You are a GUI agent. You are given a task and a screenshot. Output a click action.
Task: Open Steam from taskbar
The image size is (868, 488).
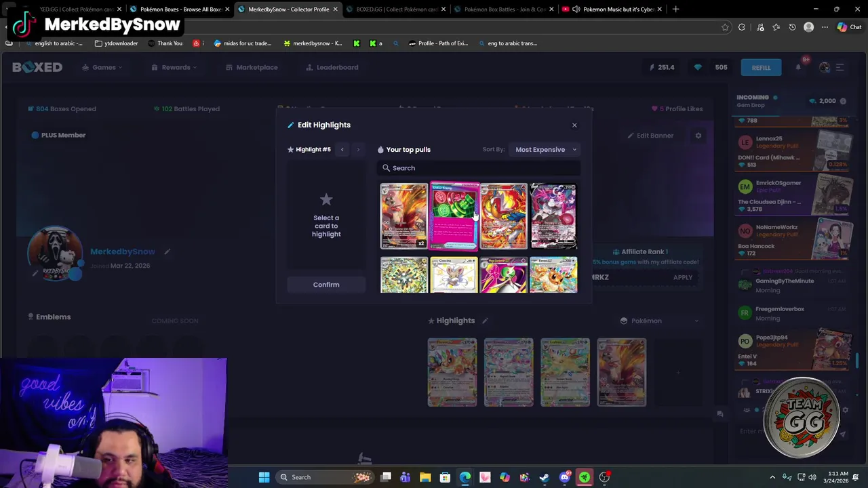544,477
